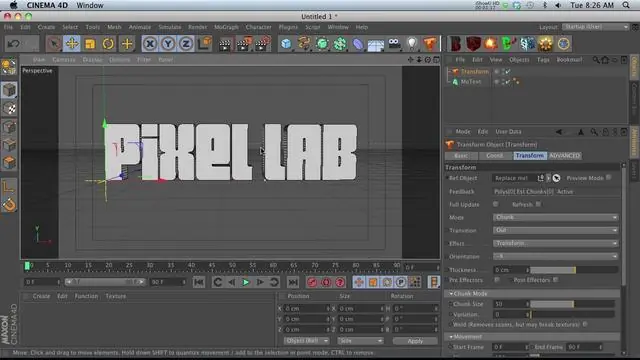Toggle the Post Effectors checkbox
The image size is (640, 360).
[x=556, y=280]
